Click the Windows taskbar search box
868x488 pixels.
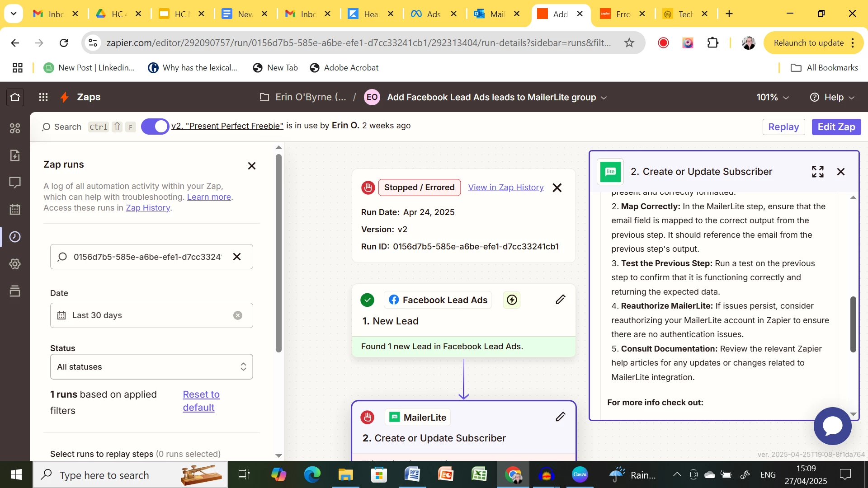[130, 474]
